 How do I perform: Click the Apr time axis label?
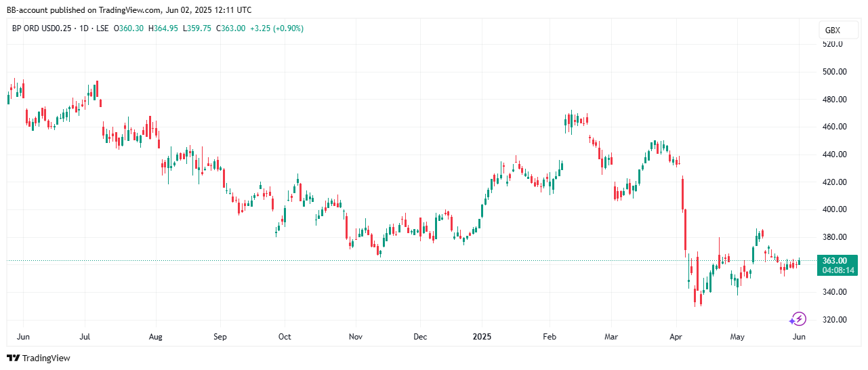pos(676,337)
